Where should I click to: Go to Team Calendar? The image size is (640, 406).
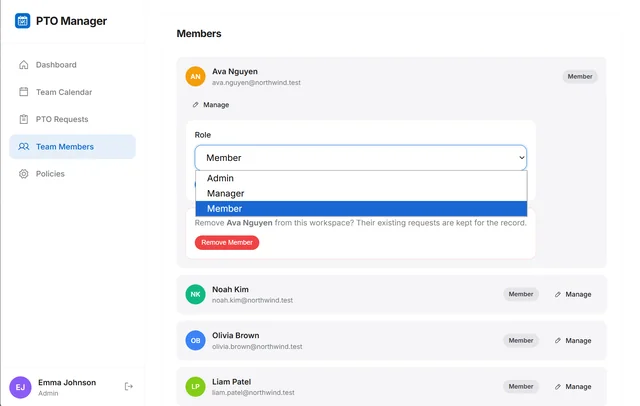click(x=72, y=92)
